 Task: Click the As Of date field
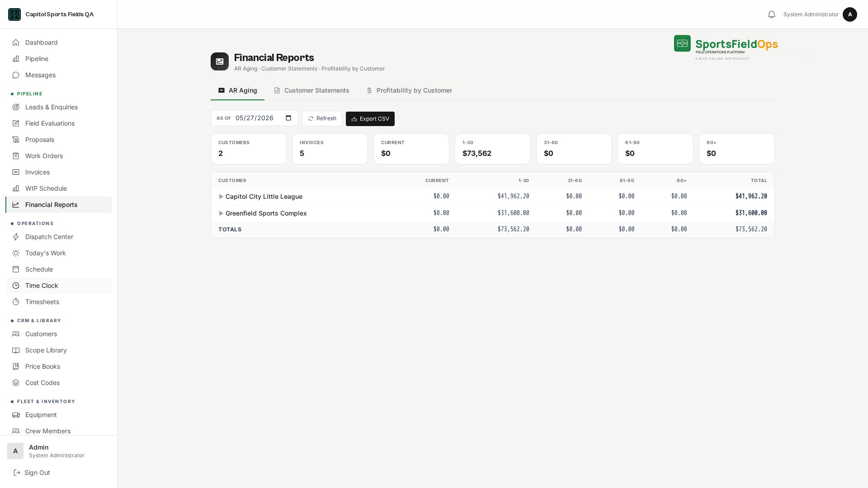(255, 118)
